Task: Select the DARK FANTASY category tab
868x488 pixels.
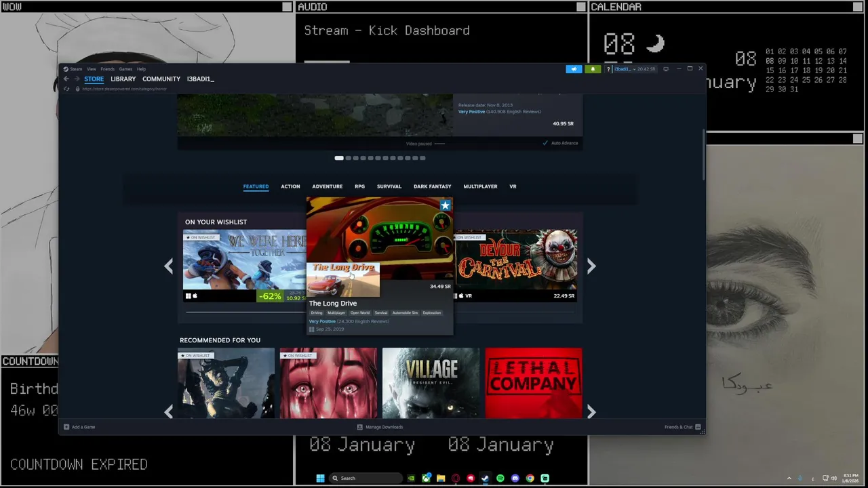Action: click(x=432, y=186)
